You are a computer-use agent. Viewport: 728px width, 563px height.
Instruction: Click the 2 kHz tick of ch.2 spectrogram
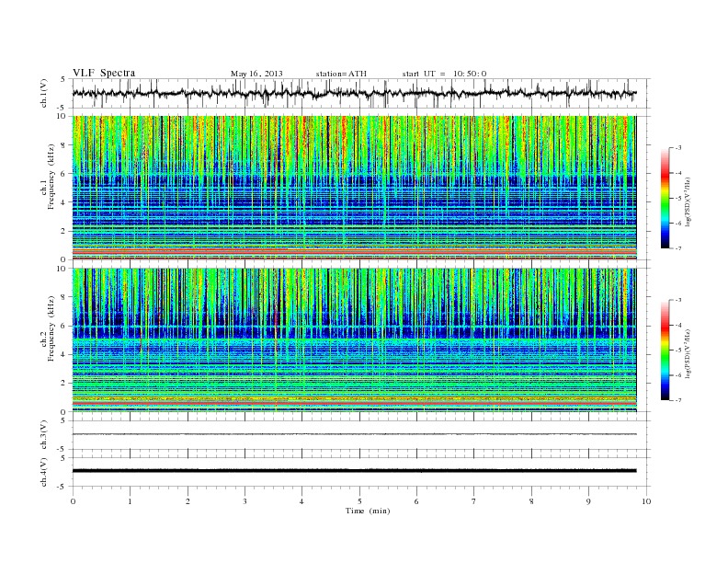click(63, 383)
